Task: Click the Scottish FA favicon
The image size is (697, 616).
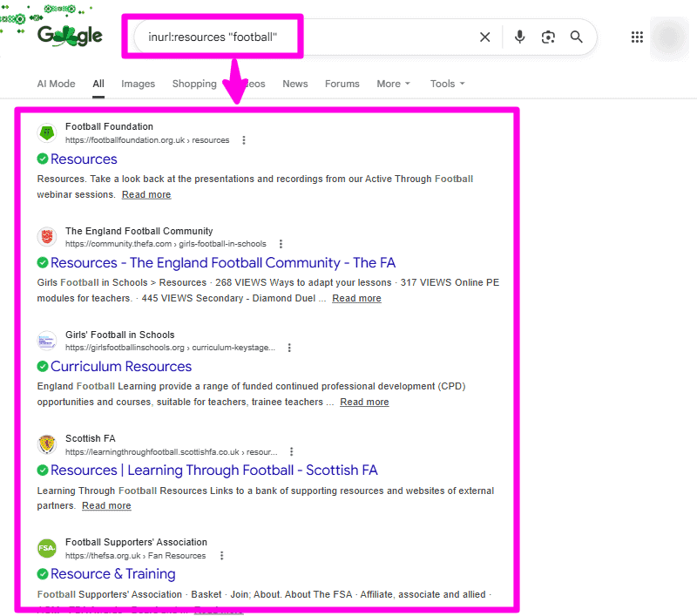Action: pos(47,444)
